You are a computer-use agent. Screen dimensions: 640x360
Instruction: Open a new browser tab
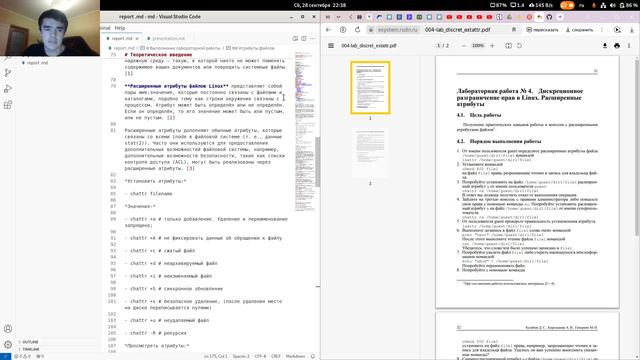560,17
